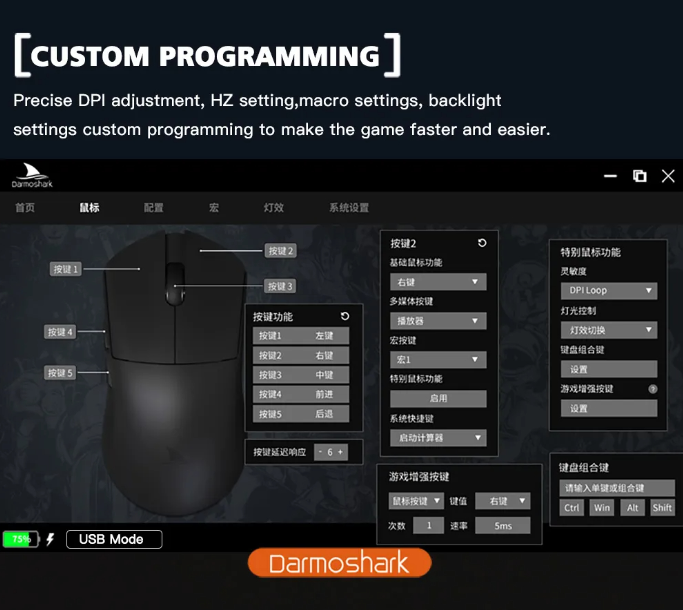683x610 pixels.
Task: Toggle the Ctrl modifier key
Action: point(571,508)
